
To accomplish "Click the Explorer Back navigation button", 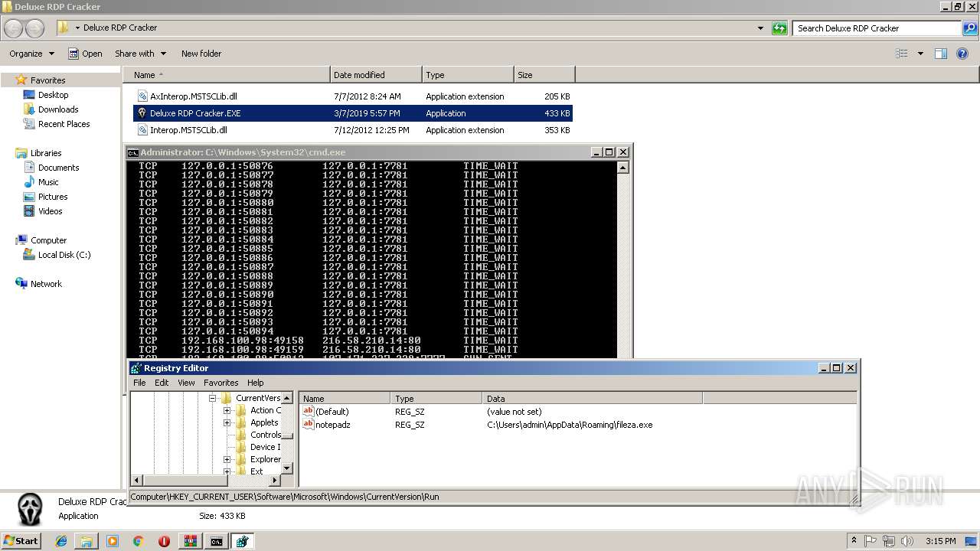I will (x=13, y=28).
